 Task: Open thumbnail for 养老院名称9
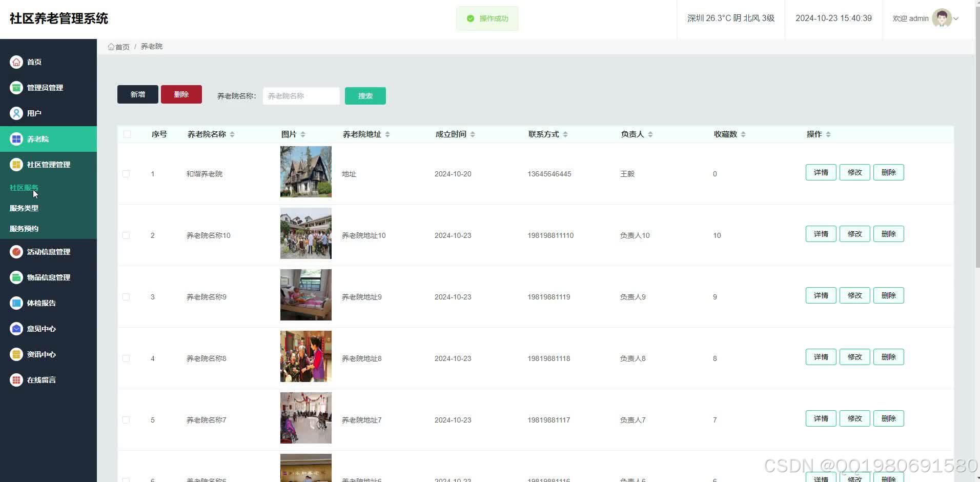(306, 295)
